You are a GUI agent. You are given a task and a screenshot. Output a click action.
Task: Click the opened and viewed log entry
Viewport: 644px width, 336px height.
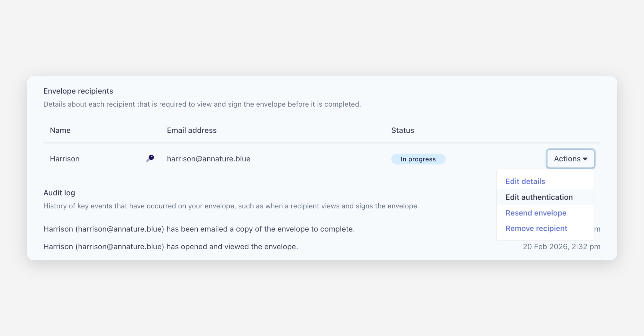[171, 247]
